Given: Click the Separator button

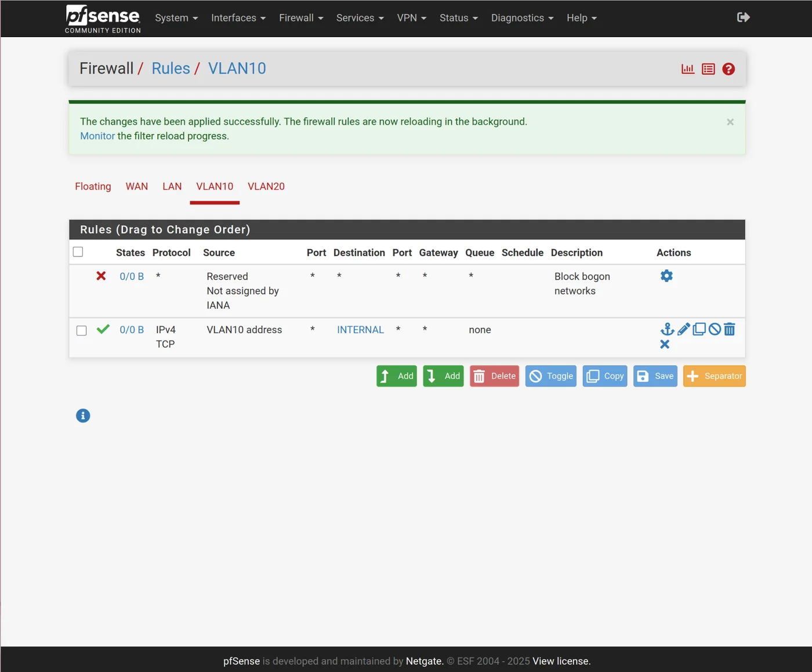Looking at the screenshot, I should [x=714, y=376].
